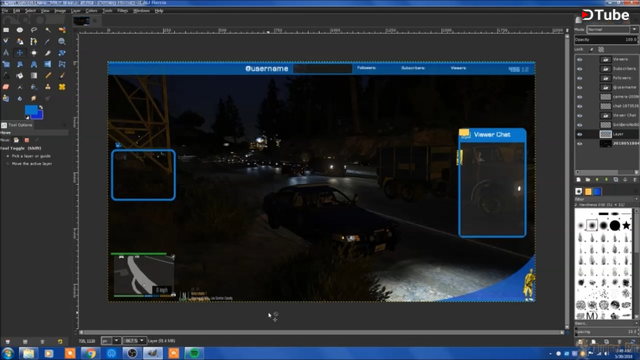Hide the Viewers layer
Viewport: 640px width, 360px height.
580,60
